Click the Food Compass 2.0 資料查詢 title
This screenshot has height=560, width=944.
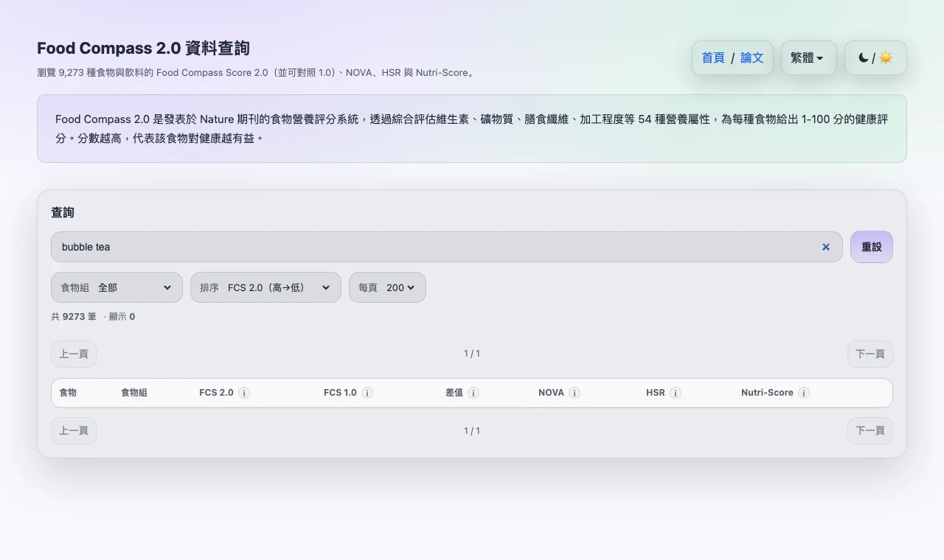tap(143, 48)
